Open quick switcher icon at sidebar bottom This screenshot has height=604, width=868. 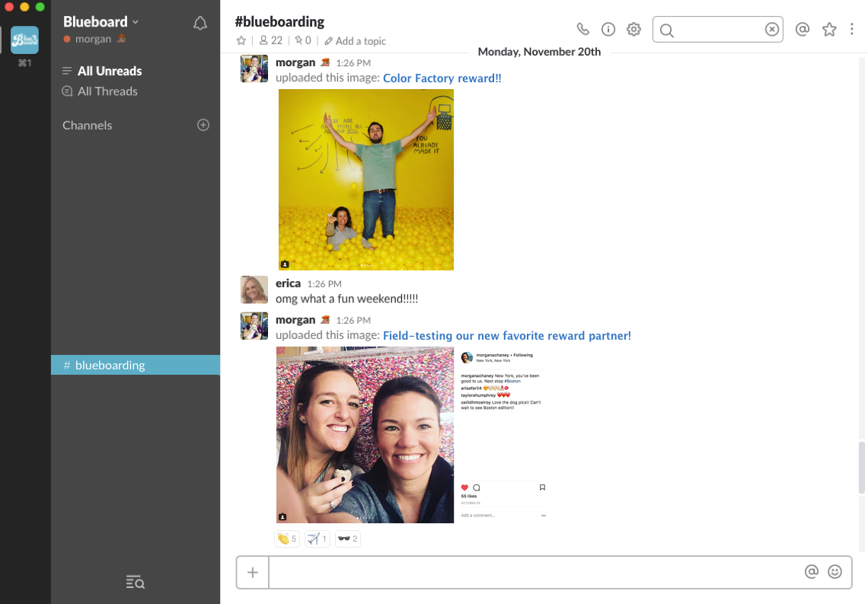pos(135,582)
